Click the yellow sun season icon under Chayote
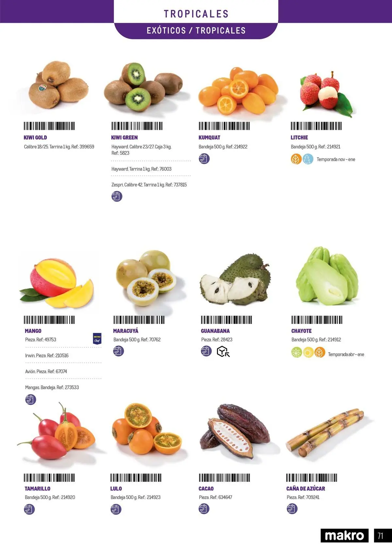 pyautogui.click(x=308, y=353)
